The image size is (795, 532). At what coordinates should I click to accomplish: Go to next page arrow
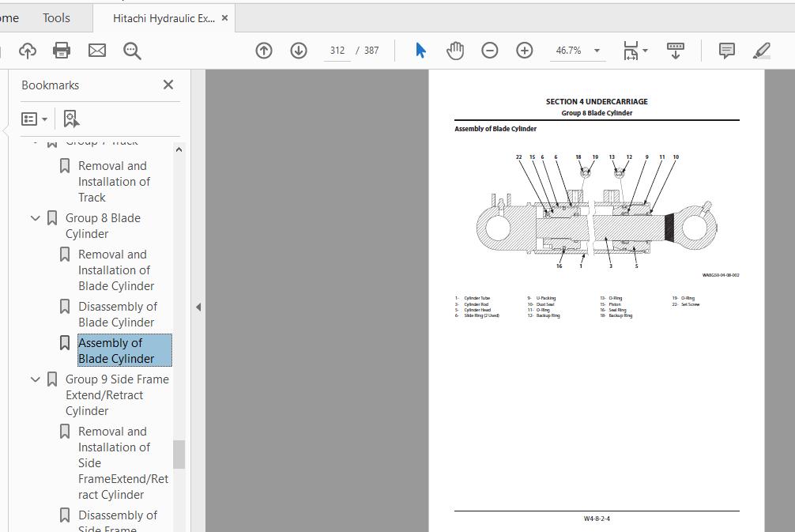(299, 51)
